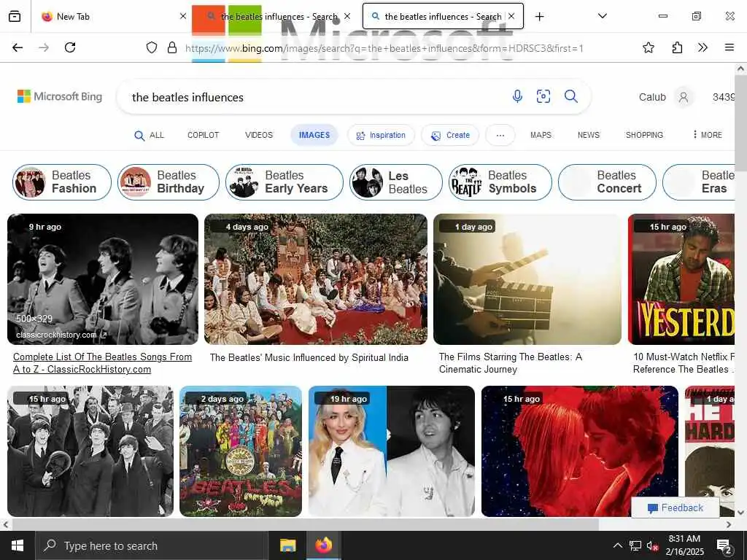Screen dimensions: 747x560
Task: Open the Microsoft Bing logo homepage link
Action: [x=60, y=97]
